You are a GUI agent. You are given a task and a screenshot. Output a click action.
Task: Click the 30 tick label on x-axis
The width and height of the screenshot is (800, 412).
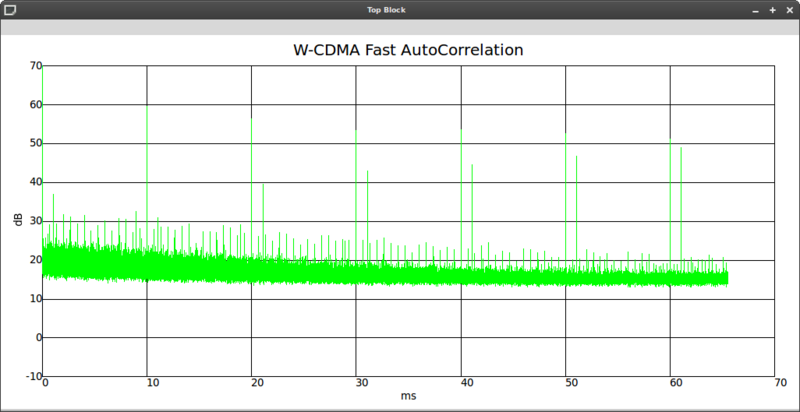click(x=356, y=384)
